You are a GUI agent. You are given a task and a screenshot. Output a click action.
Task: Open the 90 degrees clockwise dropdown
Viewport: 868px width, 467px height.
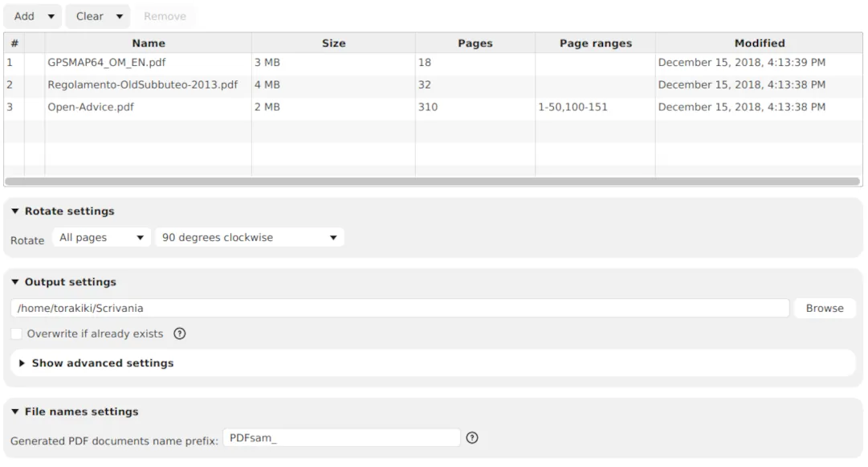pyautogui.click(x=249, y=238)
